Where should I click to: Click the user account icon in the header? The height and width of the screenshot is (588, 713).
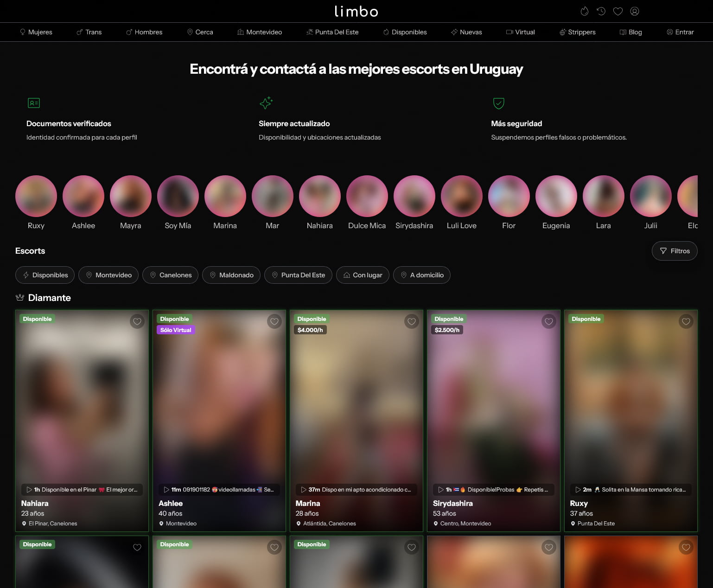coord(635,11)
